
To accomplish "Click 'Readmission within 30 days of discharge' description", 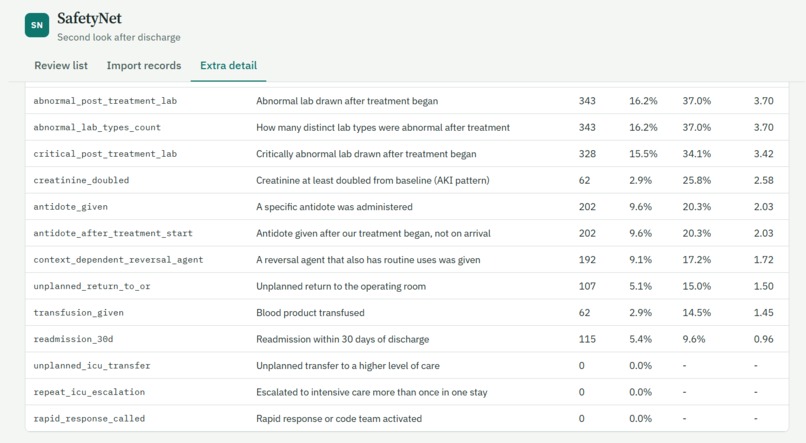I will (x=342, y=339).
